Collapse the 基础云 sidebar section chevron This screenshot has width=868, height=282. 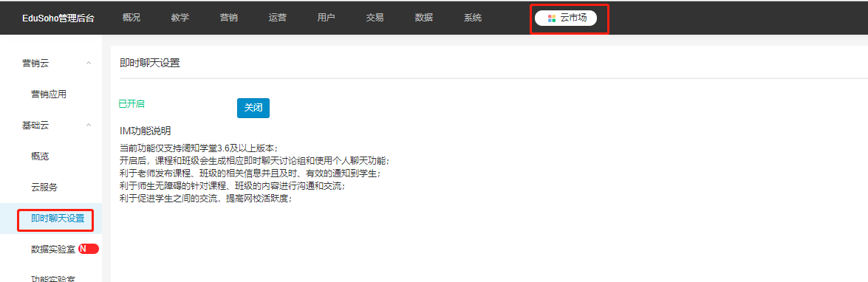point(89,125)
